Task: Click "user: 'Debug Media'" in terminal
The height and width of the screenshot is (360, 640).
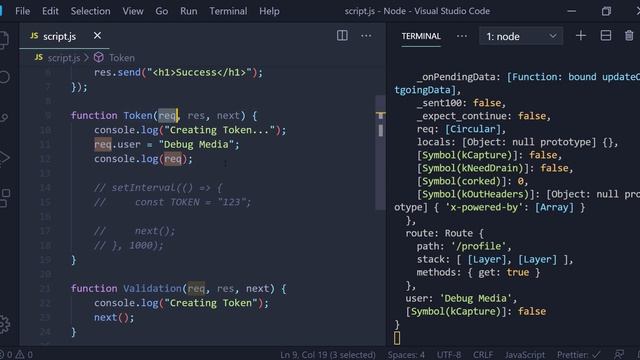Action: [461, 299]
